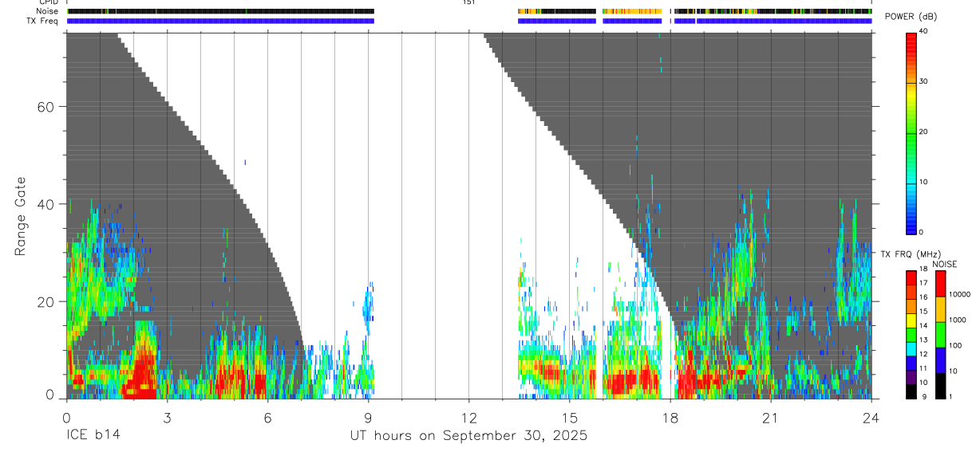This screenshot has width=980, height=452.
Task: Click the POWER colorbar tick label "20"
Action: [925, 132]
